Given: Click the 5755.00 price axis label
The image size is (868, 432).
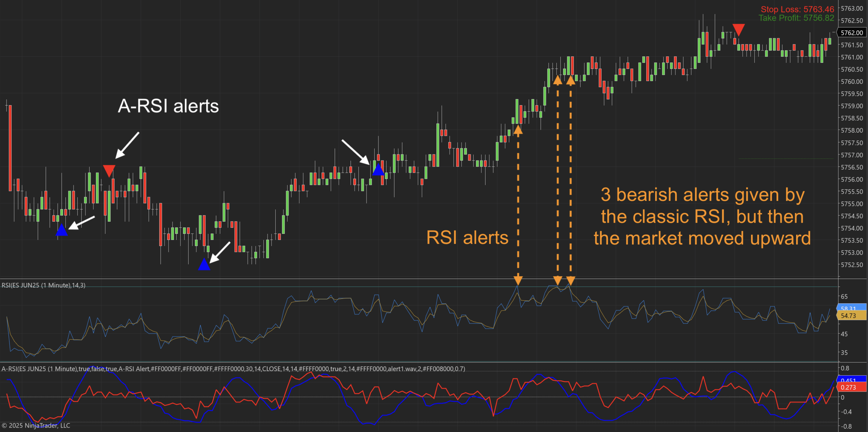Looking at the screenshot, I should tap(852, 204).
